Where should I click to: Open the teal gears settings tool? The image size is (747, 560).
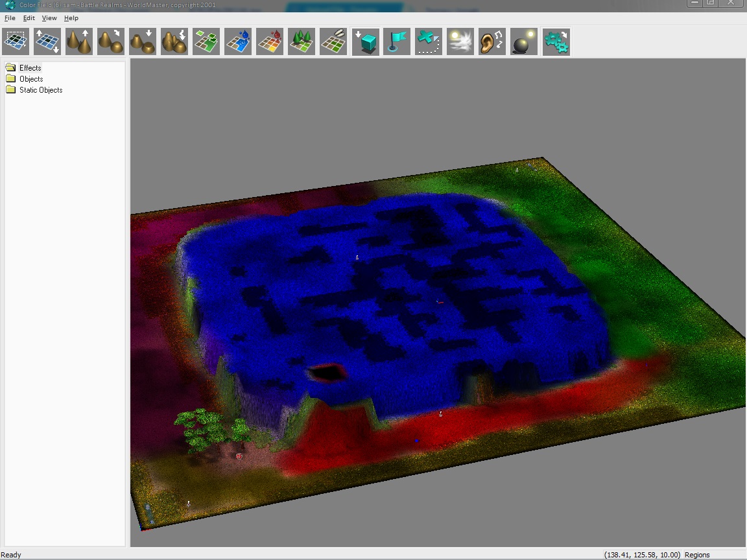pos(556,41)
